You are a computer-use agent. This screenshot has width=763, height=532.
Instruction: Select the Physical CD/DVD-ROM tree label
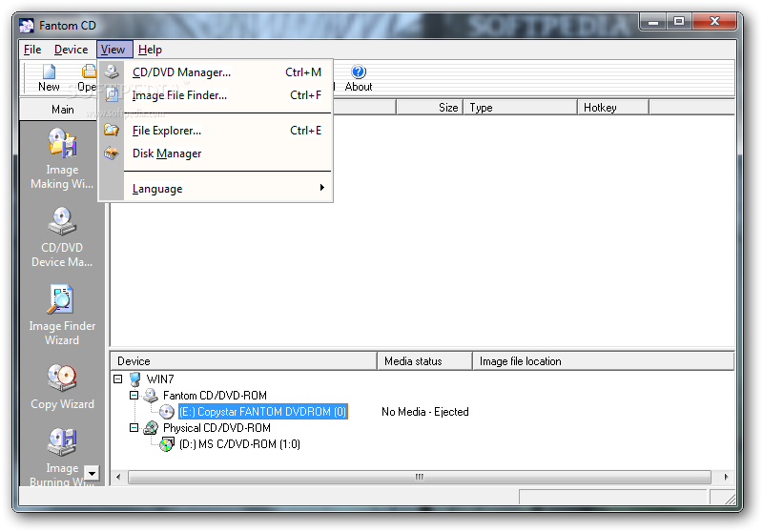pos(217,428)
